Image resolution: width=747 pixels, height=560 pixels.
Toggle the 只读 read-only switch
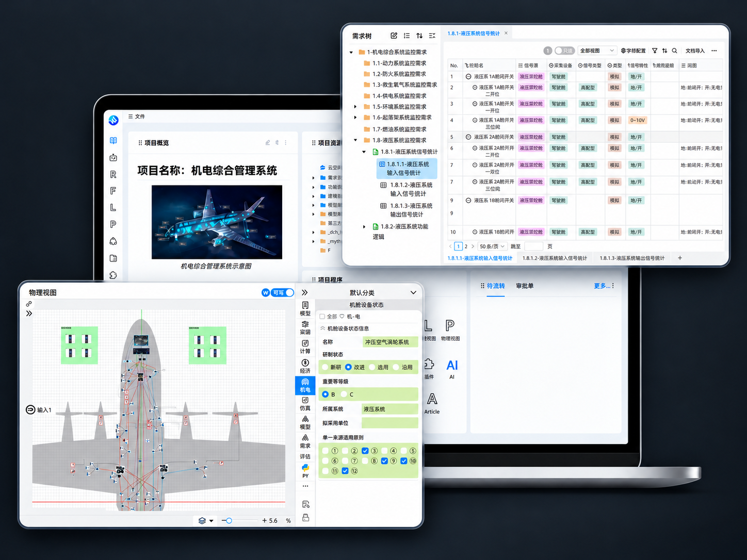pyautogui.click(x=564, y=51)
